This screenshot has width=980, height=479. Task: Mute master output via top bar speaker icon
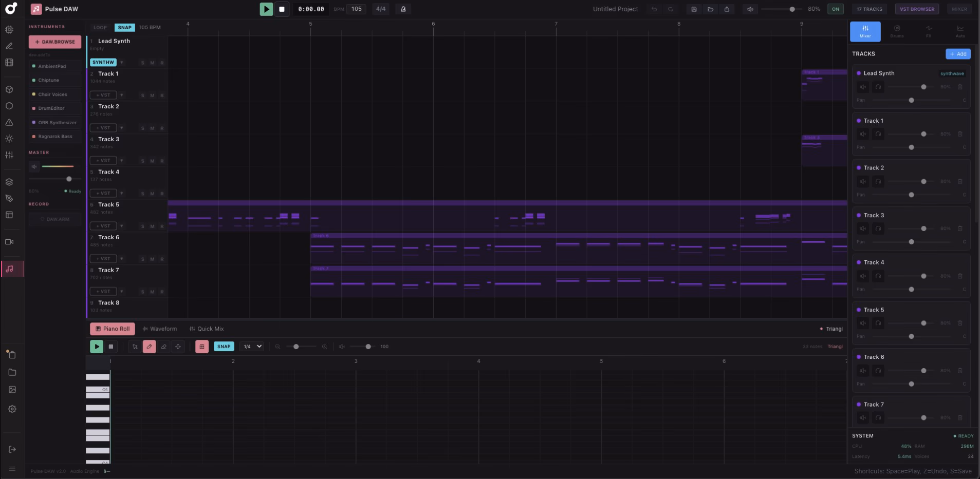coord(750,9)
